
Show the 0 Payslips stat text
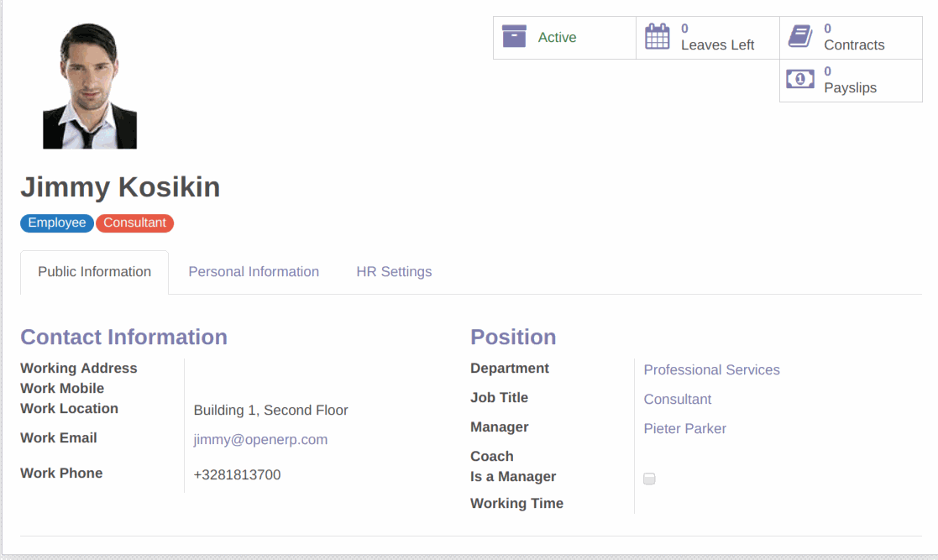click(850, 81)
